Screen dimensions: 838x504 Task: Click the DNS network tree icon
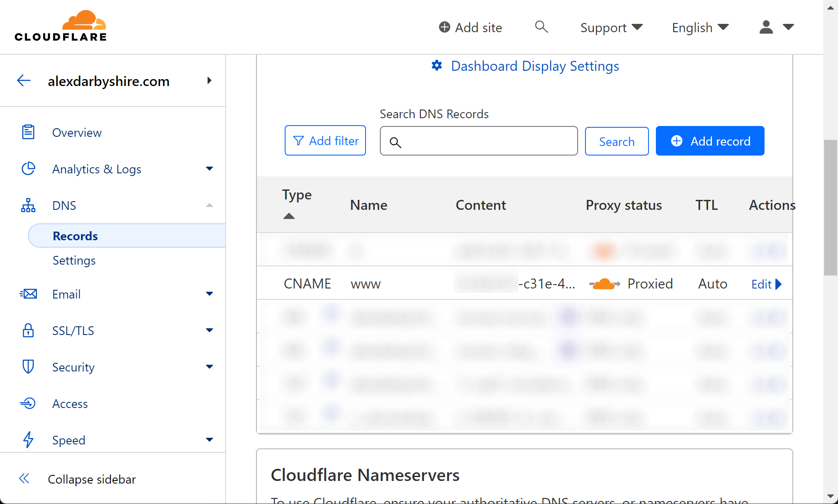click(28, 205)
